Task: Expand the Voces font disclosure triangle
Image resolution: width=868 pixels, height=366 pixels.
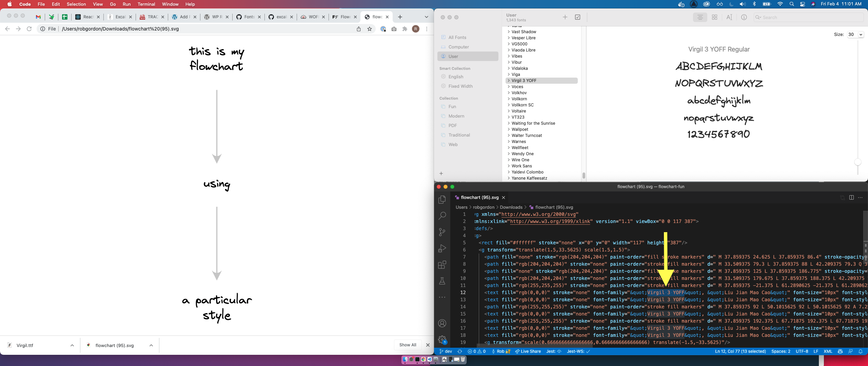Action: coord(508,87)
